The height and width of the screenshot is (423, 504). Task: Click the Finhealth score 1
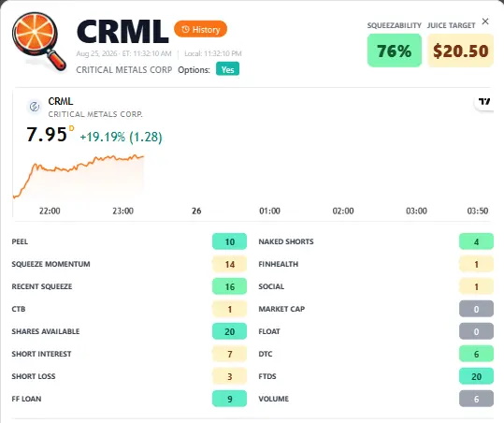[x=476, y=264]
